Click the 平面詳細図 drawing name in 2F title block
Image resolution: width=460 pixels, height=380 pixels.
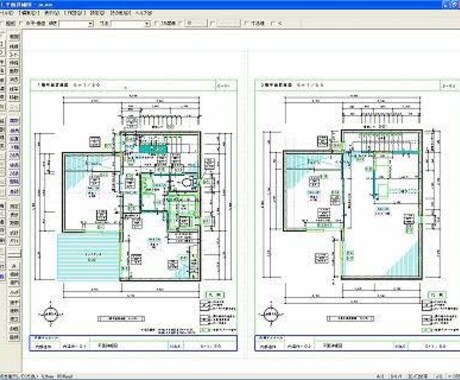pos(333,346)
